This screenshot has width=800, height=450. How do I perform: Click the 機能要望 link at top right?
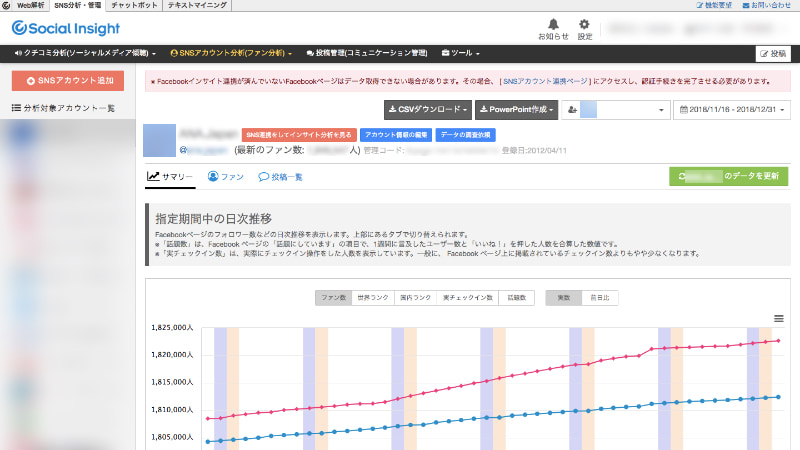click(x=714, y=5)
